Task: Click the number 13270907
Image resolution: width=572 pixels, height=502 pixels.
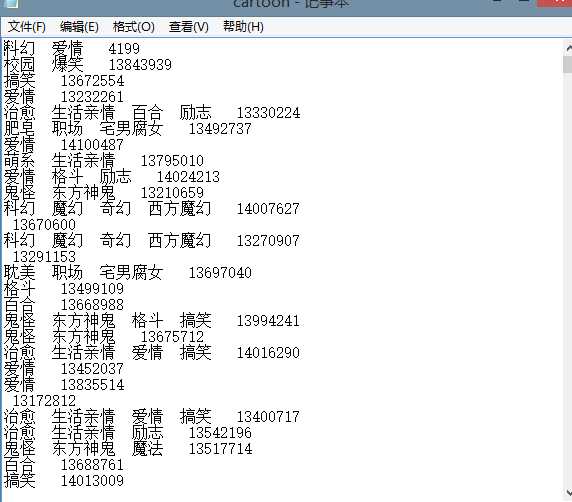Action: tap(268, 241)
